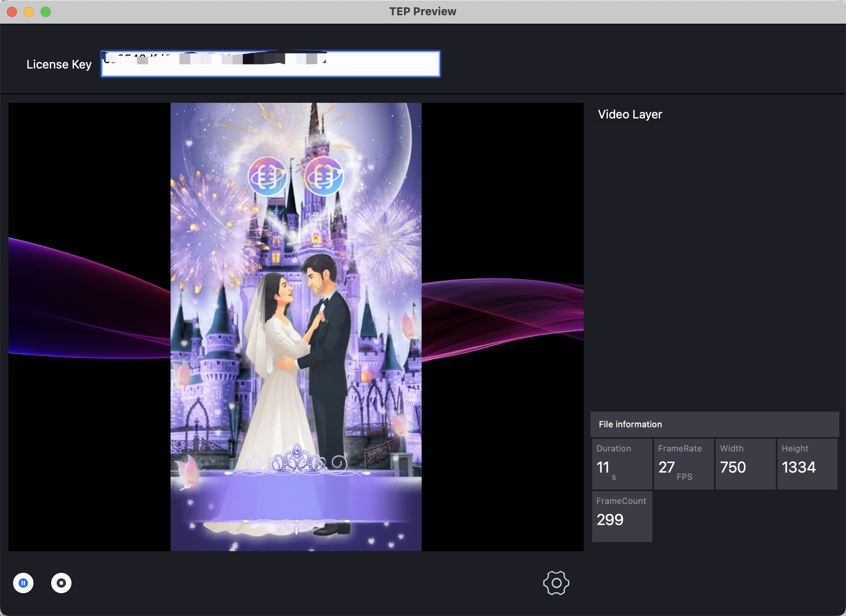Select the Width 750 cell

[745, 464]
